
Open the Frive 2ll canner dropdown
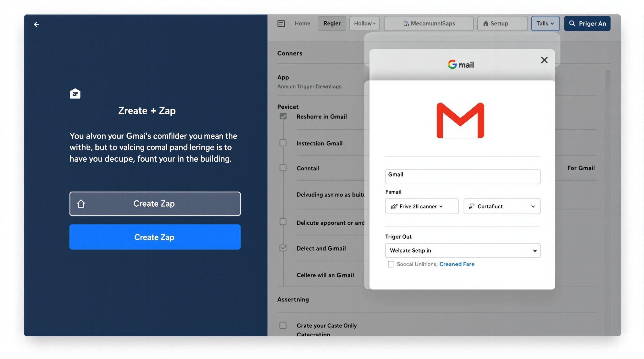[421, 206]
